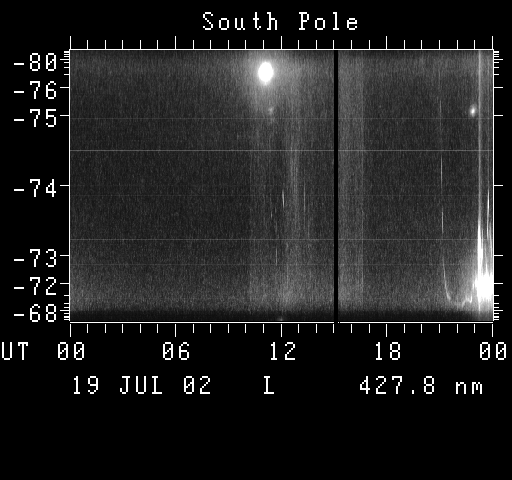Click the 18 UT time label
Screen dimensions: 512x480
click(387, 351)
